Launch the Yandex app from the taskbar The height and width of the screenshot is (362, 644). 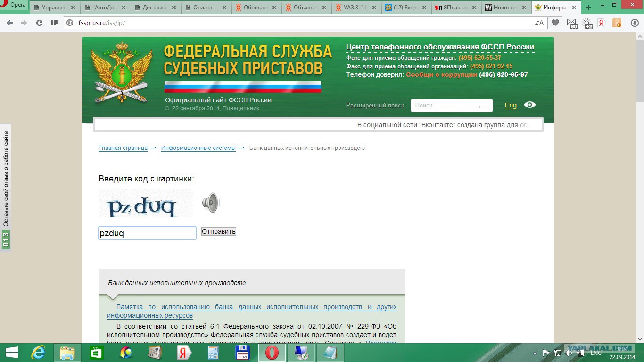184,353
